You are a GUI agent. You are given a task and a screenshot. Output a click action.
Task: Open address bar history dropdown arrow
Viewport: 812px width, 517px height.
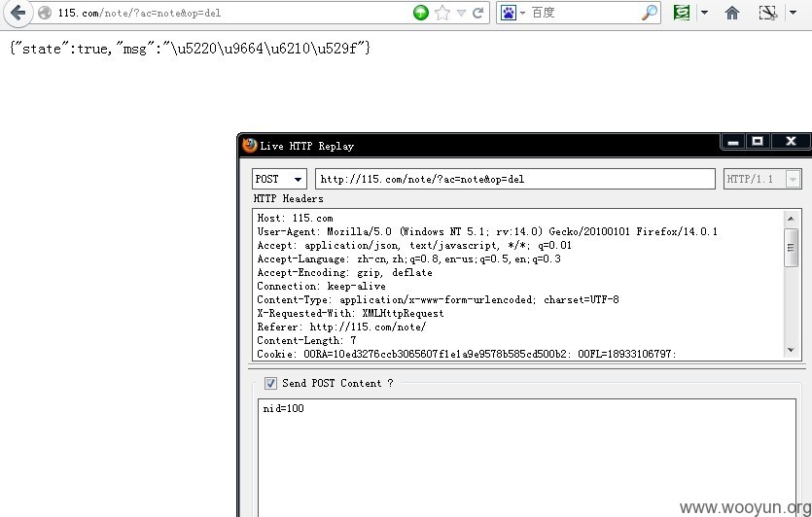pos(461,13)
